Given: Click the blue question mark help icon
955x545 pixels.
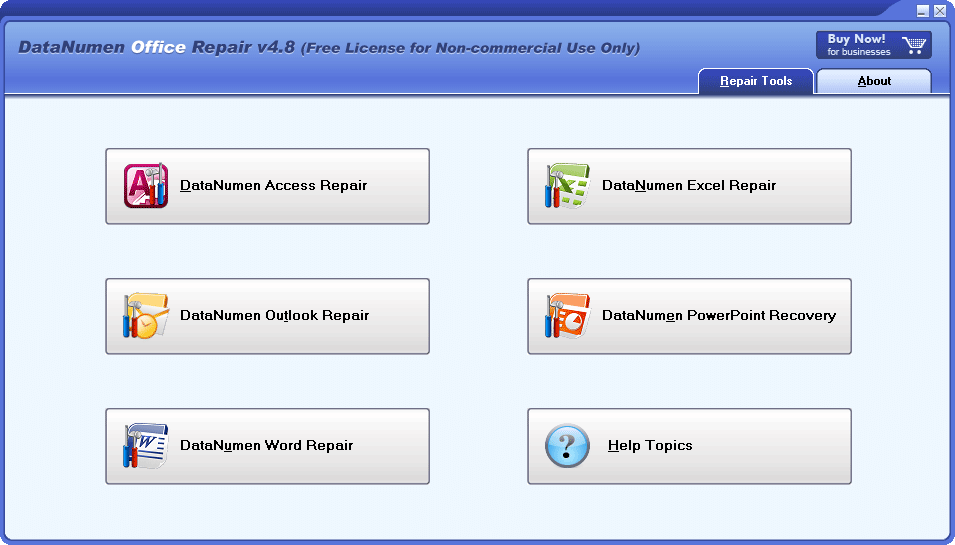Looking at the screenshot, I should (567, 446).
